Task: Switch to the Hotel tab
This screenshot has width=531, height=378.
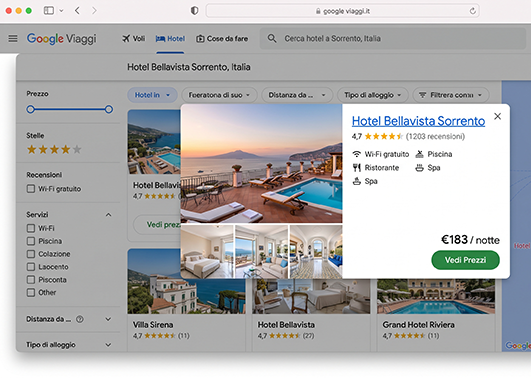Action: coord(170,39)
